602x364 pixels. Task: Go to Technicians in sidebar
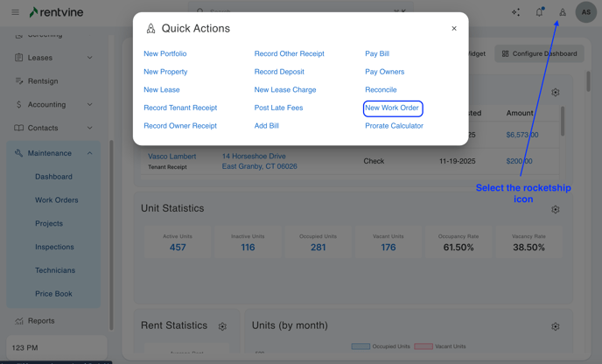[x=54, y=270]
